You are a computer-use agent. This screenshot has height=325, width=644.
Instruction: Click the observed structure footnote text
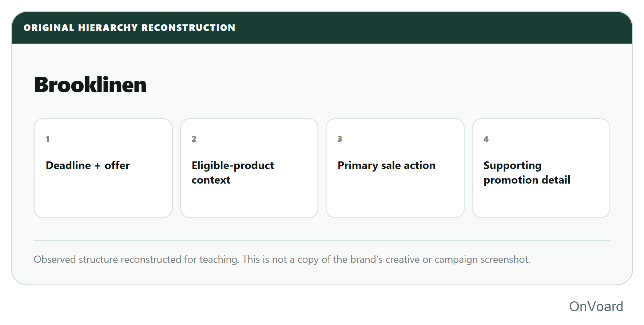tap(282, 260)
